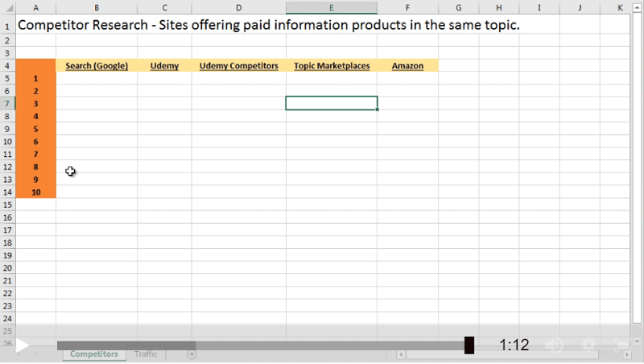This screenshot has width=644, height=364.
Task: Select row 4 header
Action: click(7, 66)
